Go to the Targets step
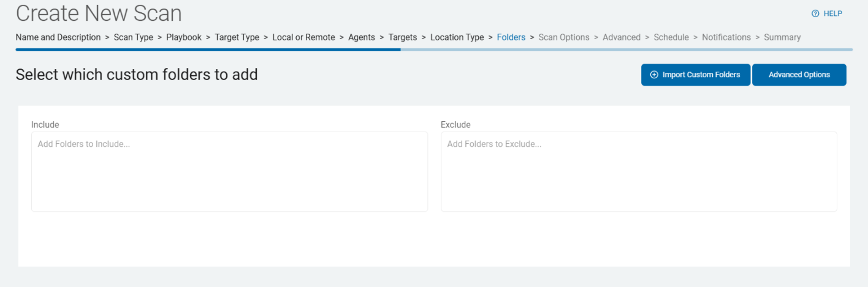The height and width of the screenshot is (287, 868). (403, 37)
